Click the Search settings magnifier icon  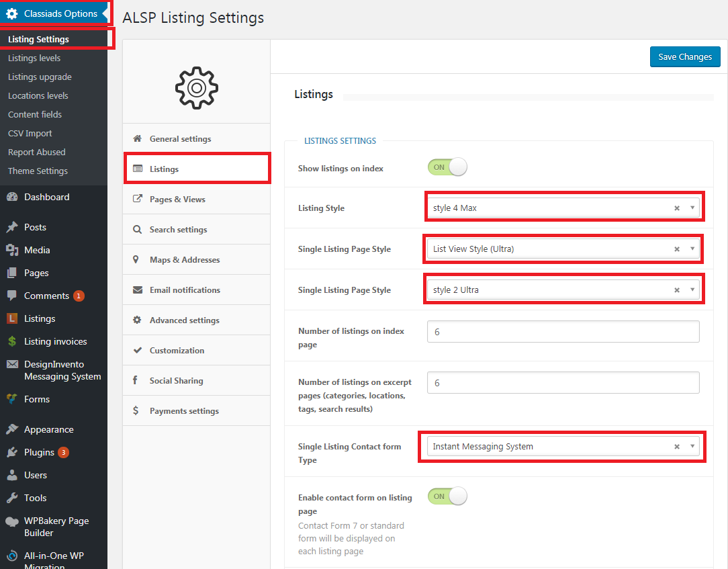138,229
